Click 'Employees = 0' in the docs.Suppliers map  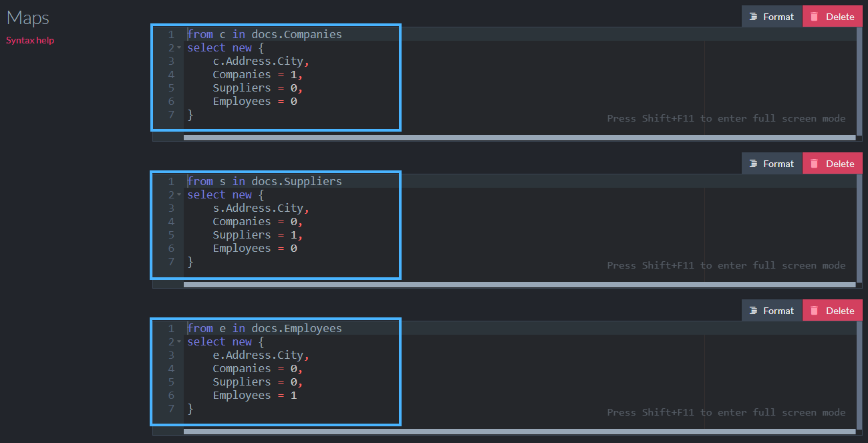[x=255, y=248]
